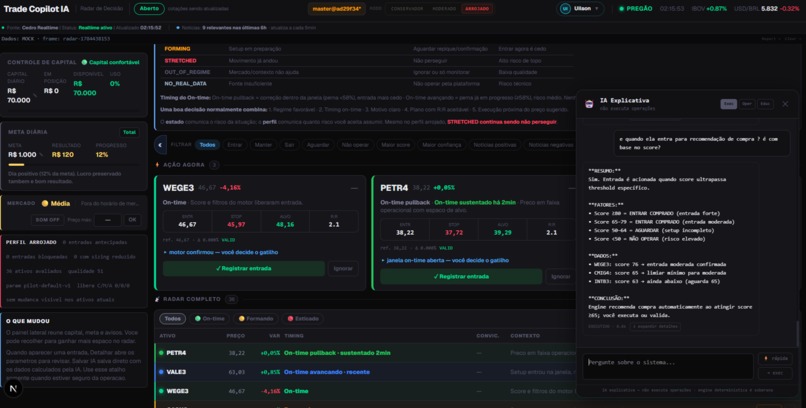
Task: Switch chat mode to Educ
Action: [x=765, y=104]
